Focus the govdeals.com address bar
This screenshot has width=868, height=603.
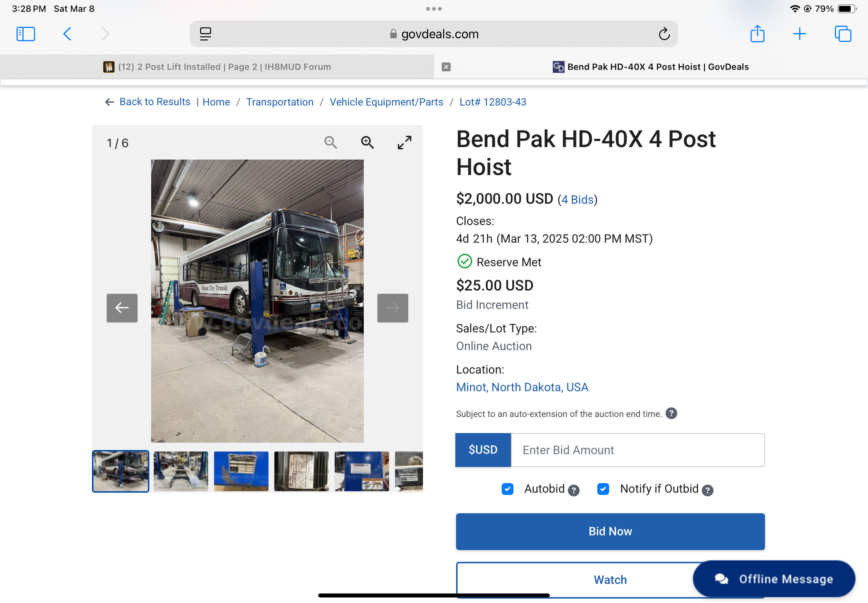(x=434, y=34)
